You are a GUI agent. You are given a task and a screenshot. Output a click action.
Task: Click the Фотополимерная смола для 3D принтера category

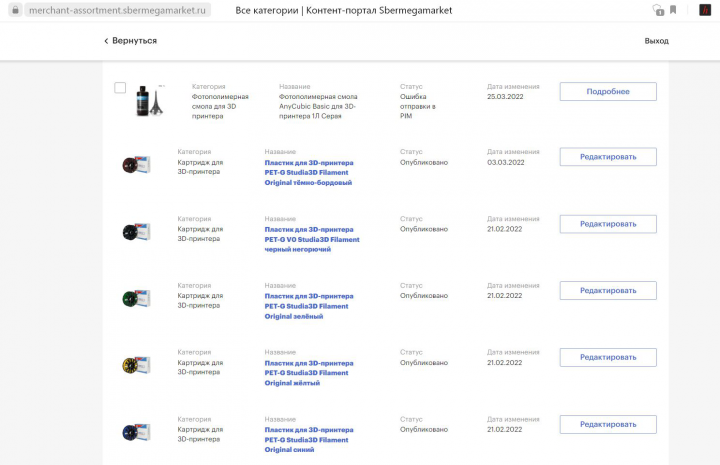tap(220, 106)
